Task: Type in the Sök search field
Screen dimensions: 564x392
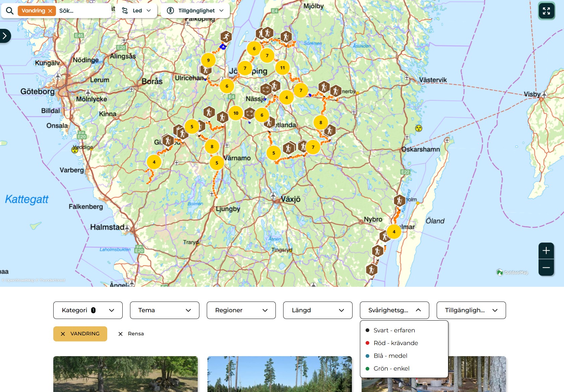Action: click(x=82, y=11)
